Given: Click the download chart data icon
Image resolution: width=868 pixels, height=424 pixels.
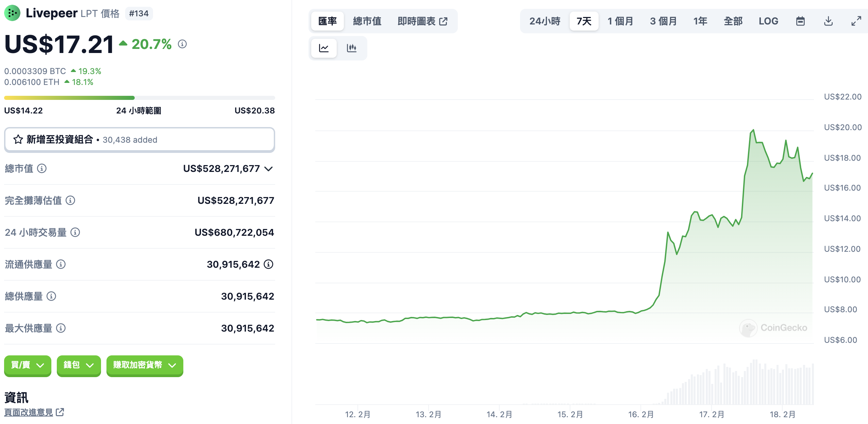Looking at the screenshot, I should click(x=828, y=21).
